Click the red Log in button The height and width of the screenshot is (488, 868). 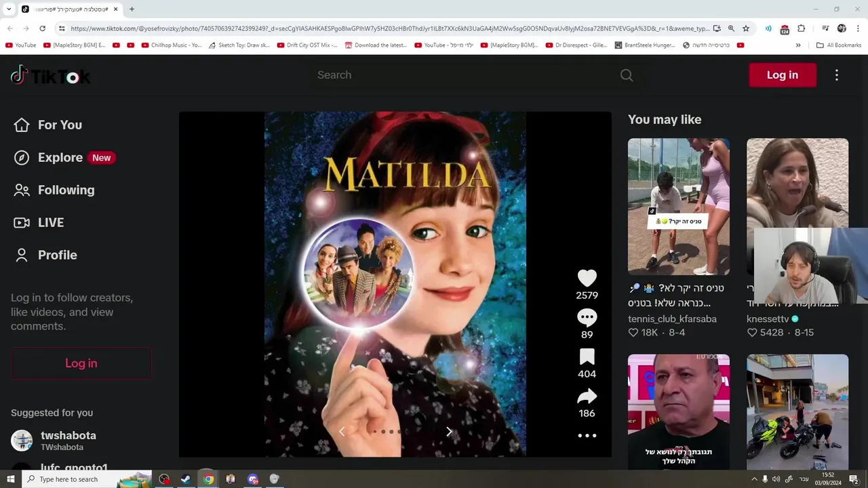(783, 75)
